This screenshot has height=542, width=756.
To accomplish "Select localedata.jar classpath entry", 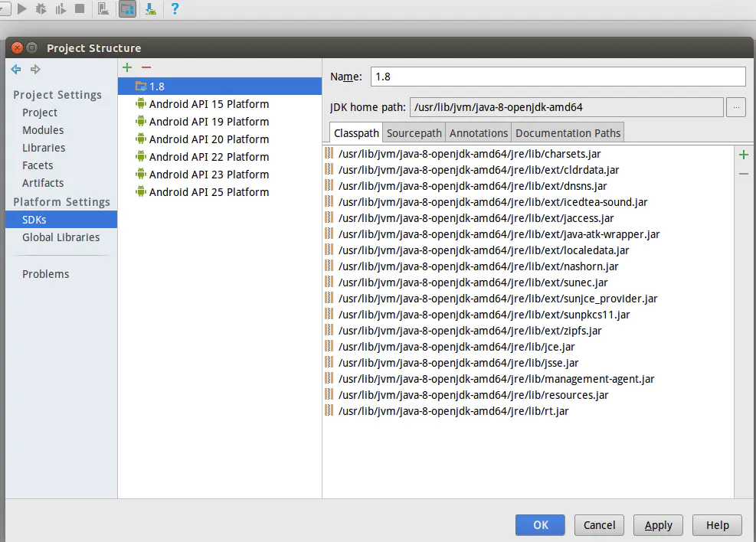I will (528, 250).
